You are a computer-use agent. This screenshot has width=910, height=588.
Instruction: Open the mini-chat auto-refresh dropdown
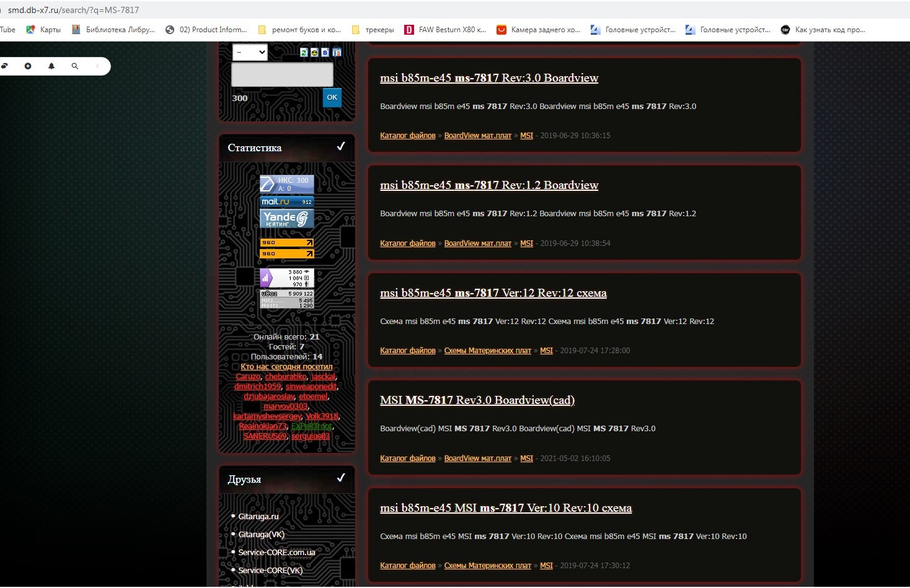pyautogui.click(x=250, y=52)
